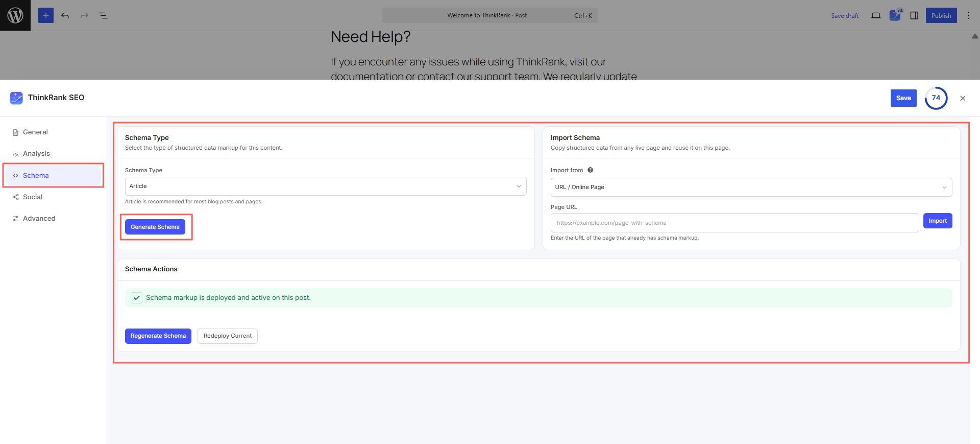Undo the last change
Viewport: 980px width, 444px height.
65,15
